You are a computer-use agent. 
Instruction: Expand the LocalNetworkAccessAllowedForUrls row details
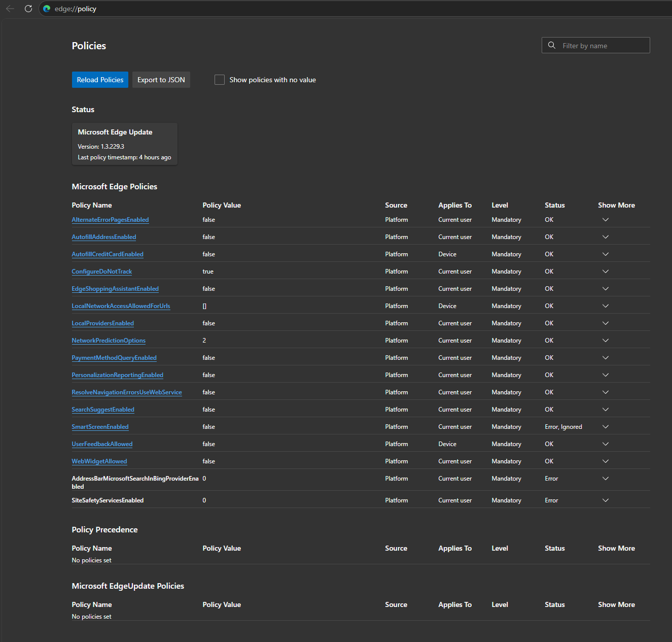pos(605,306)
